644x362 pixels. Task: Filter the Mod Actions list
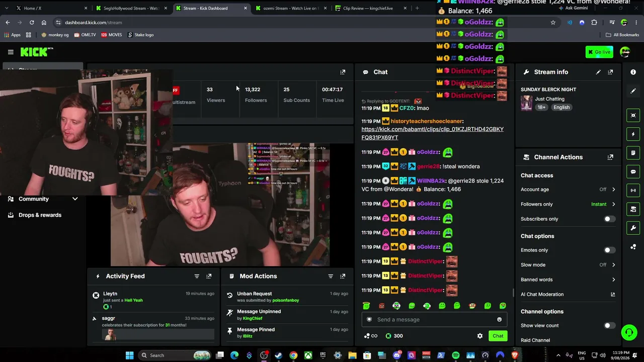click(x=331, y=276)
